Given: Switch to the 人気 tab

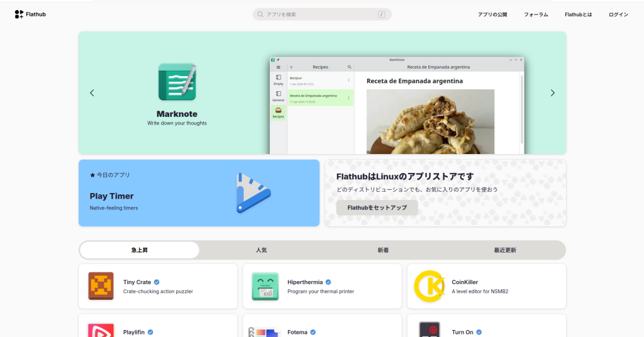Looking at the screenshot, I should tap(261, 250).
